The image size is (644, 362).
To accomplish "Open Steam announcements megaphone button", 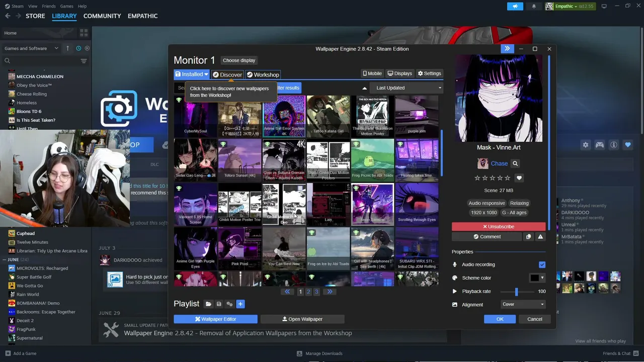I will click(515, 6).
